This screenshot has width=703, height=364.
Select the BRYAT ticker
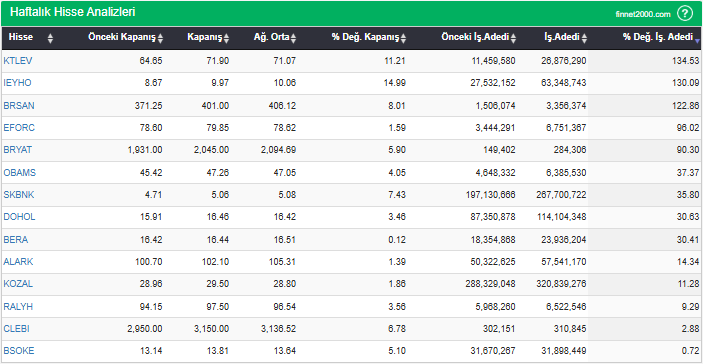[18, 150]
